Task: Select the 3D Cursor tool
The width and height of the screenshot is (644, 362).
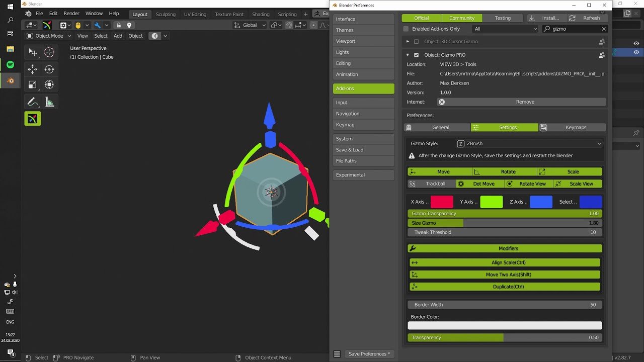Action: tap(49, 52)
